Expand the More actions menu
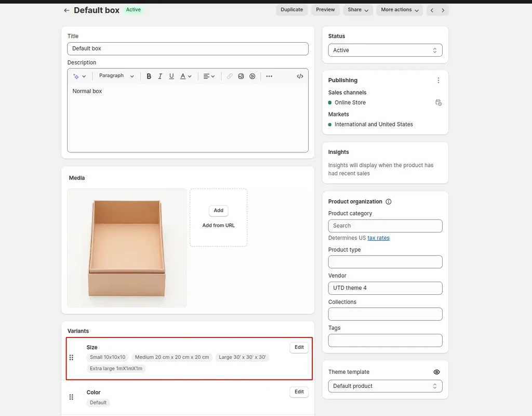Viewport: 532px width, 416px height. pyautogui.click(x=400, y=10)
